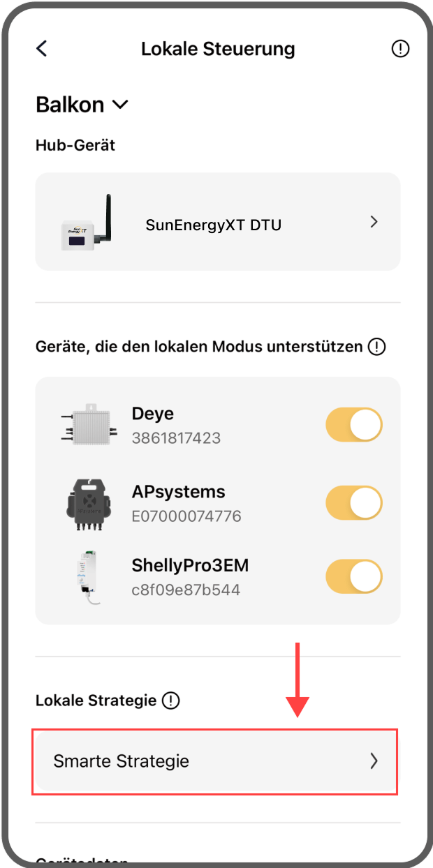
Task: Toggle the APsystems local mode switch
Action: [354, 503]
